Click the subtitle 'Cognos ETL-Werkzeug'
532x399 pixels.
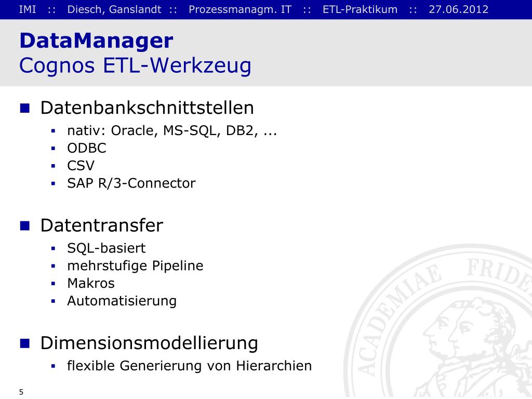point(135,66)
